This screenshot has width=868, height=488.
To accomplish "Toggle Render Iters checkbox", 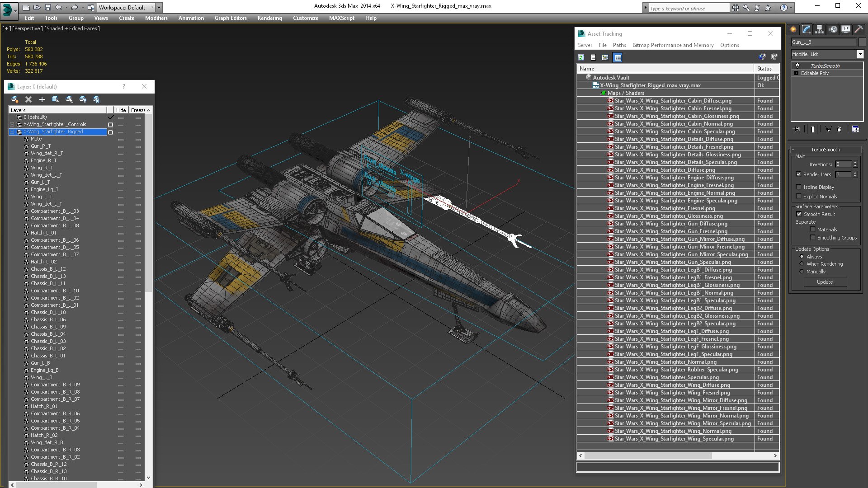I will [x=799, y=174].
